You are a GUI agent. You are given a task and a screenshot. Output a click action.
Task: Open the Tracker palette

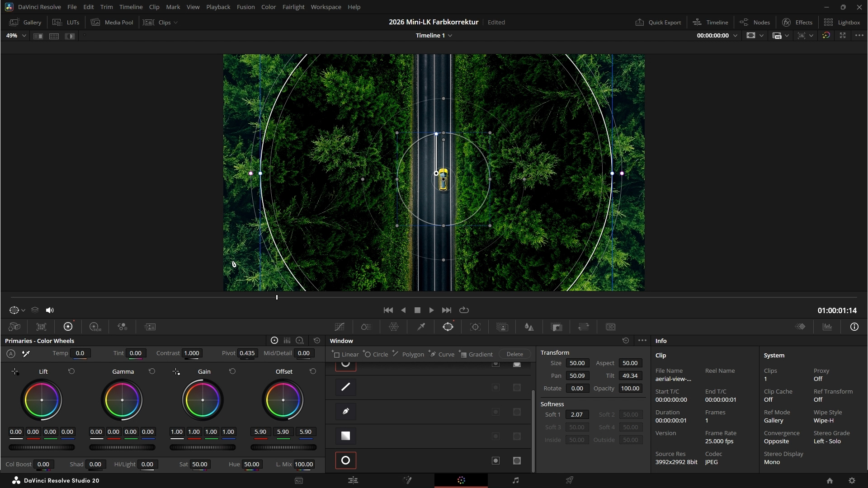475,327
